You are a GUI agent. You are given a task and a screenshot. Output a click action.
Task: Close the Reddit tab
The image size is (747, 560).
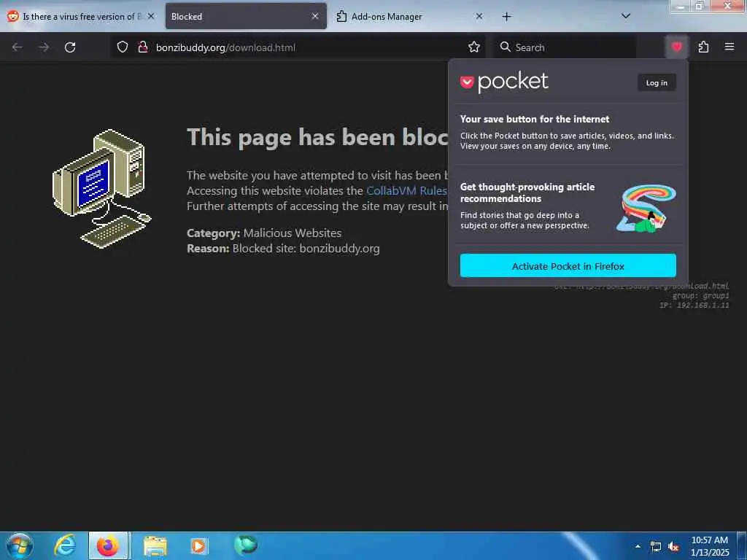click(151, 16)
